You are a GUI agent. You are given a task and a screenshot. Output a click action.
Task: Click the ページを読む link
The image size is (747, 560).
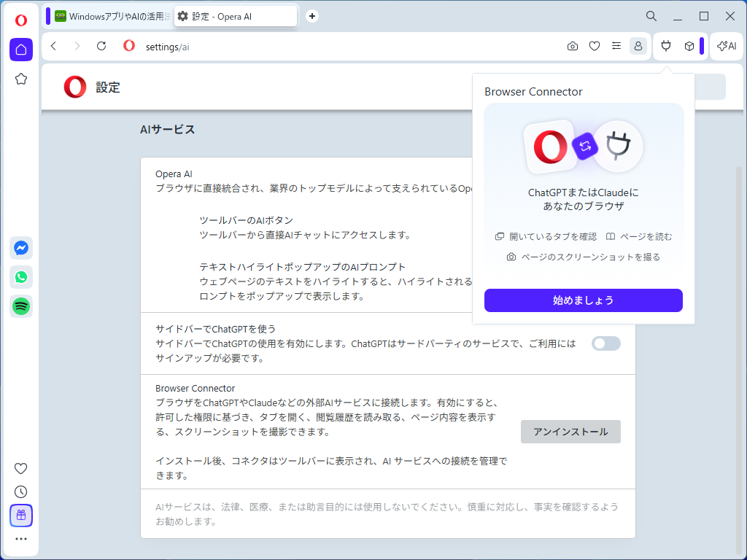643,236
